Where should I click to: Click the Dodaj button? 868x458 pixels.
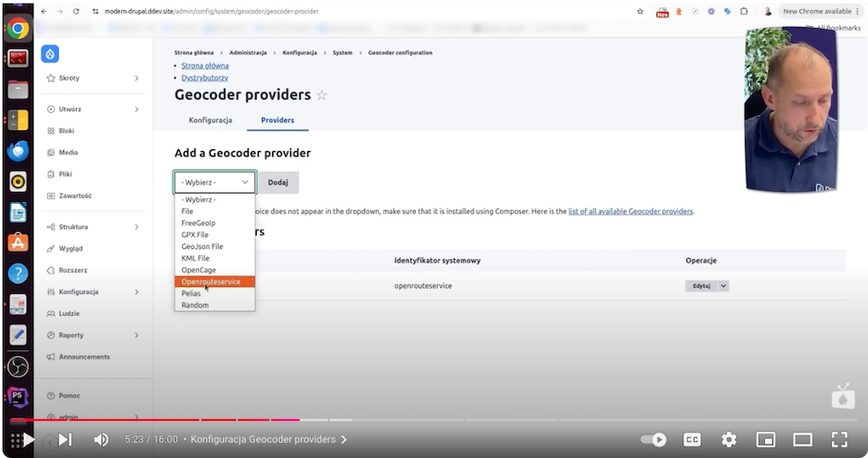[278, 182]
